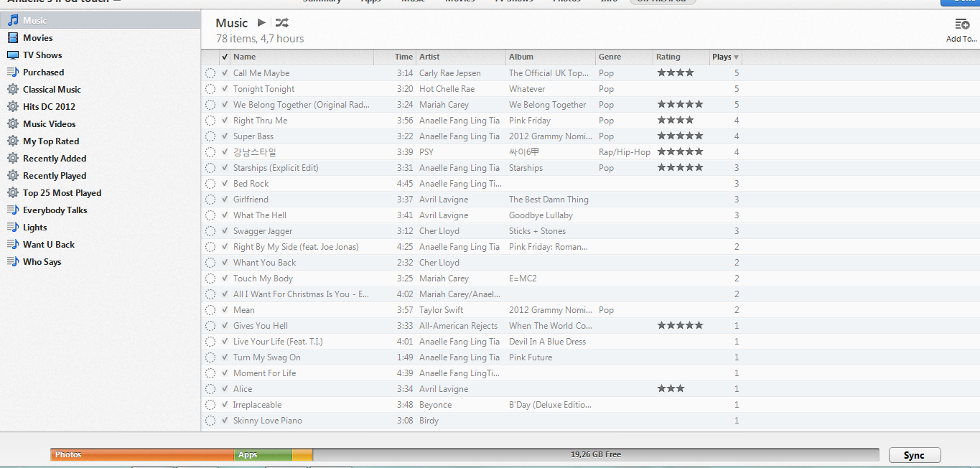Select the Top 25 Most Played playlist
Screen dimensions: 980x468
101,193
